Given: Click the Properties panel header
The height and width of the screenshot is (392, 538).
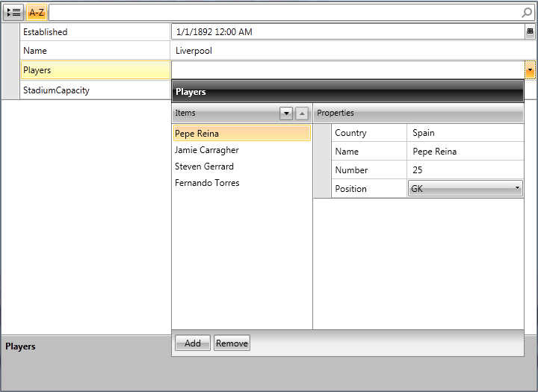Looking at the screenshot, I should point(418,113).
